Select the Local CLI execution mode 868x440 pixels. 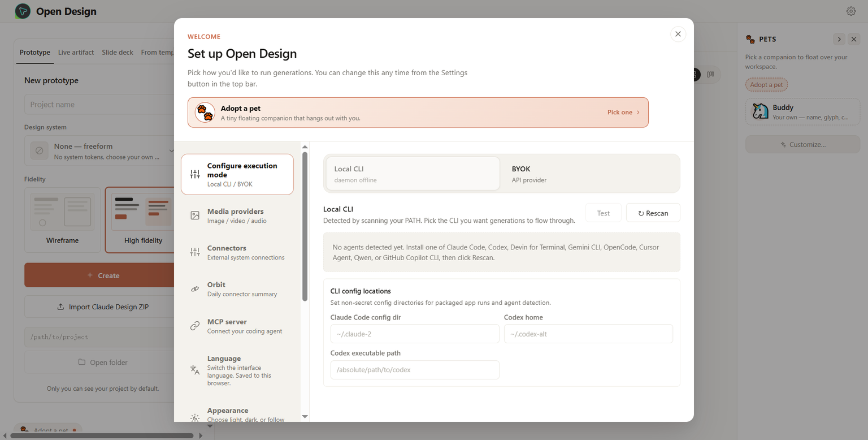click(413, 174)
